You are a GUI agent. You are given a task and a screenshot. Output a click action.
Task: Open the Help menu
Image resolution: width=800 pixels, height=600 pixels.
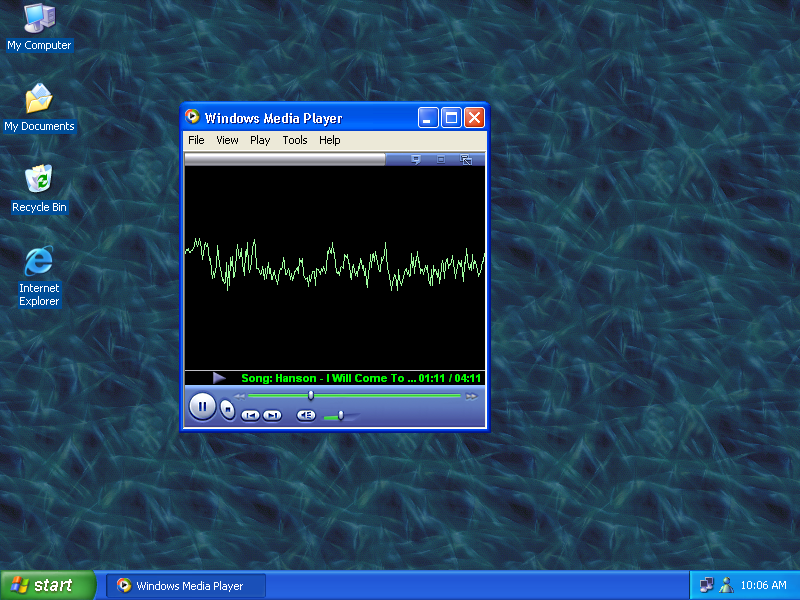330,140
